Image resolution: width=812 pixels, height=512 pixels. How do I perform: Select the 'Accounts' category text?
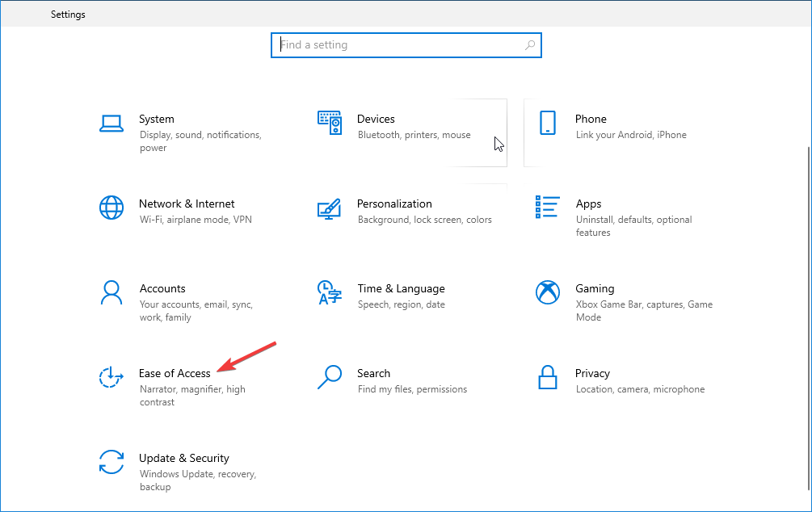tap(162, 288)
